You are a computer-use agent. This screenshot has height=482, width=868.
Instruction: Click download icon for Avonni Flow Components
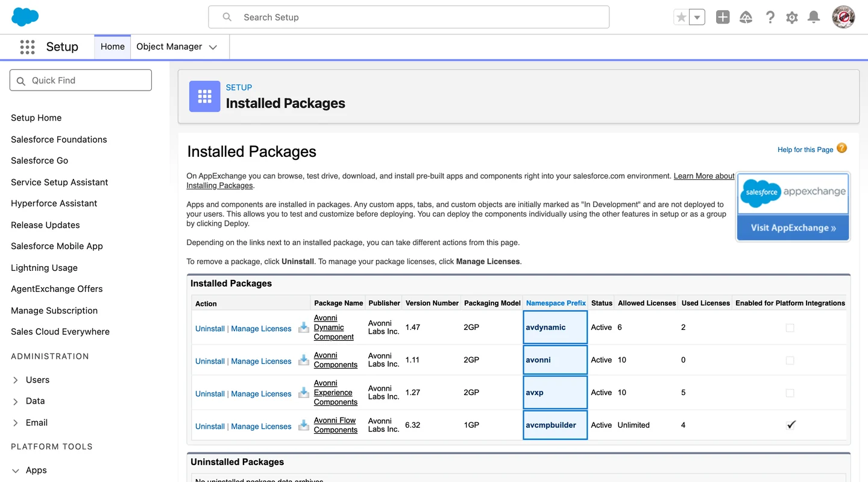(304, 425)
